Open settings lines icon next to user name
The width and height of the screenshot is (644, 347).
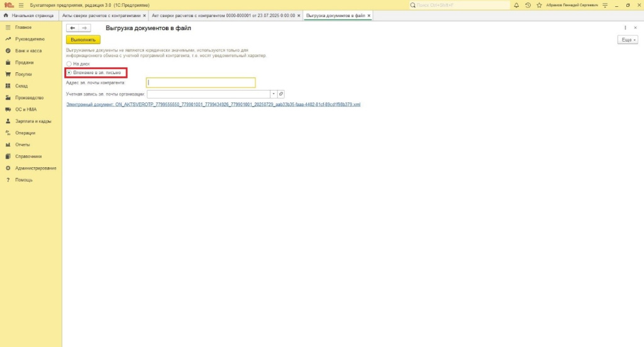click(x=605, y=5)
